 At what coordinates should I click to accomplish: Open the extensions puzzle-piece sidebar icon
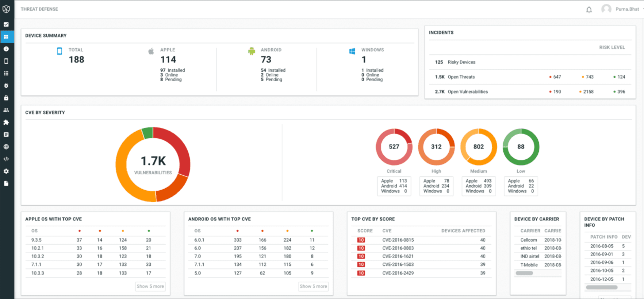click(x=7, y=122)
